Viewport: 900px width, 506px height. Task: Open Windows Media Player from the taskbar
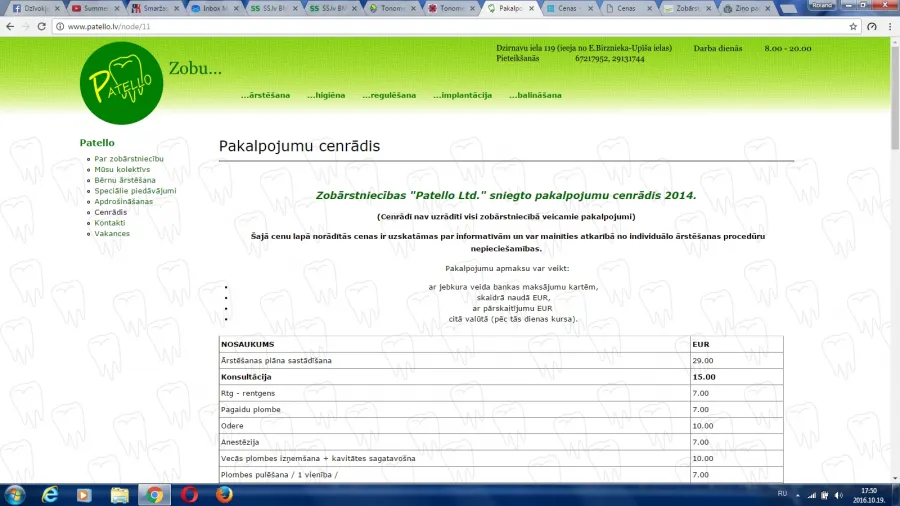point(84,495)
